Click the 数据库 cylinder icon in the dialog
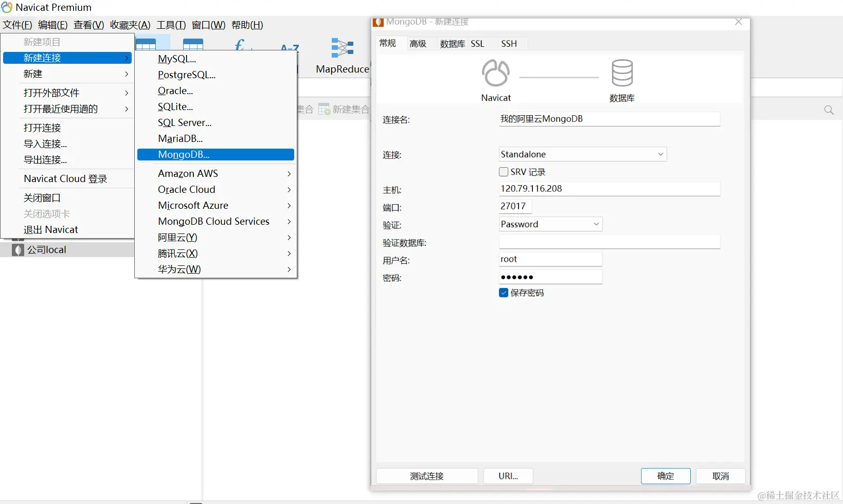843x504 pixels. [622, 73]
